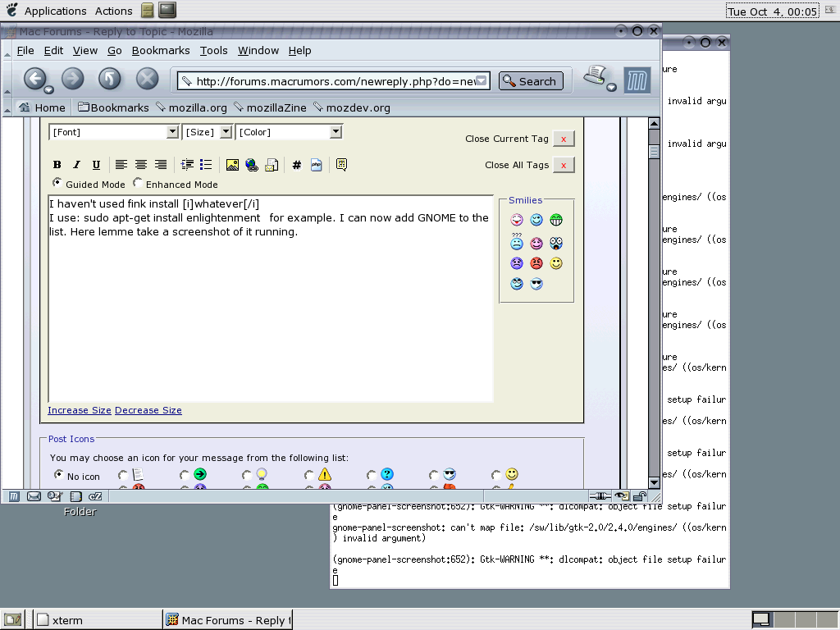Open the mozillaZine bookmark link

click(271, 107)
